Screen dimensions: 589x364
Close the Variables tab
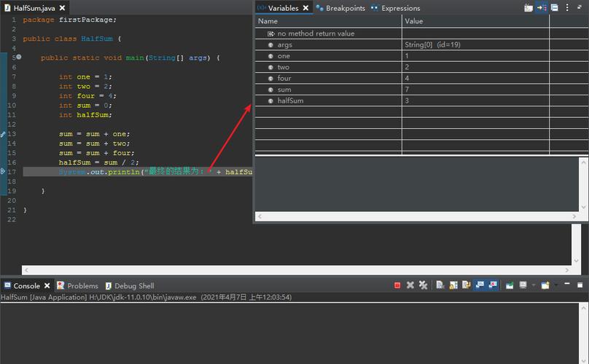point(305,8)
